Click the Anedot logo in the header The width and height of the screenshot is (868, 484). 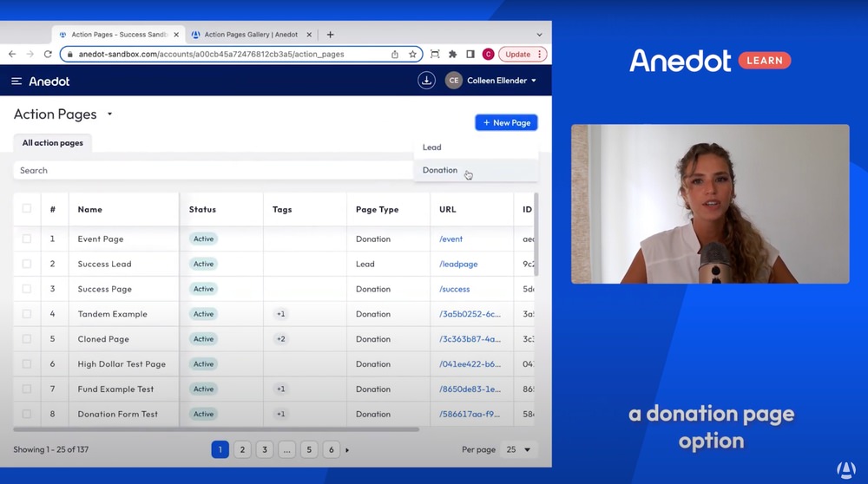click(49, 82)
